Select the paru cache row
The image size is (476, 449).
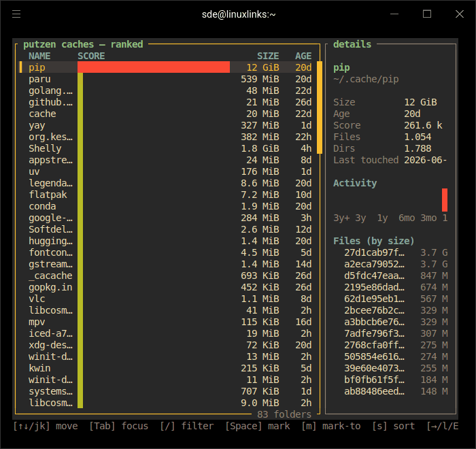tap(165, 79)
